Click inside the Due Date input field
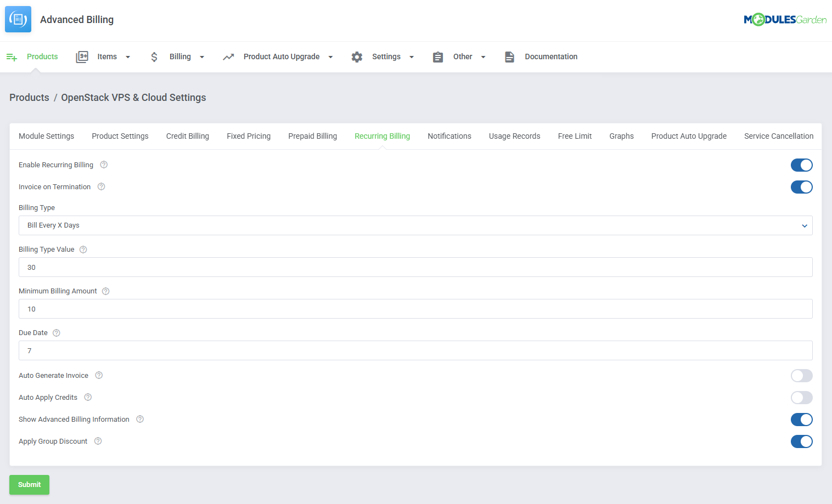 415,350
